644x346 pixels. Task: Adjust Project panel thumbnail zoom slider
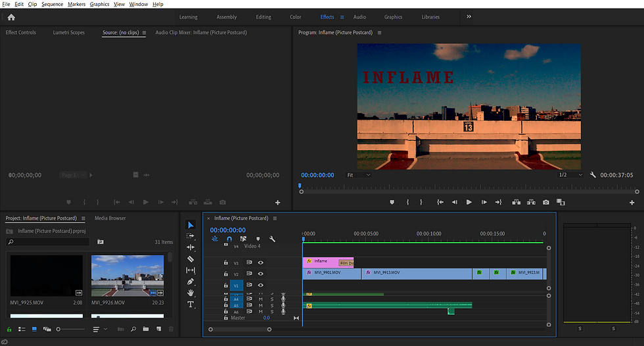click(x=70, y=329)
